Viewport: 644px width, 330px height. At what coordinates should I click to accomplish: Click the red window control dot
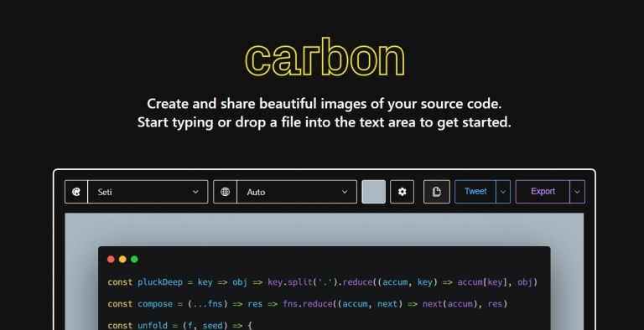pos(111,259)
